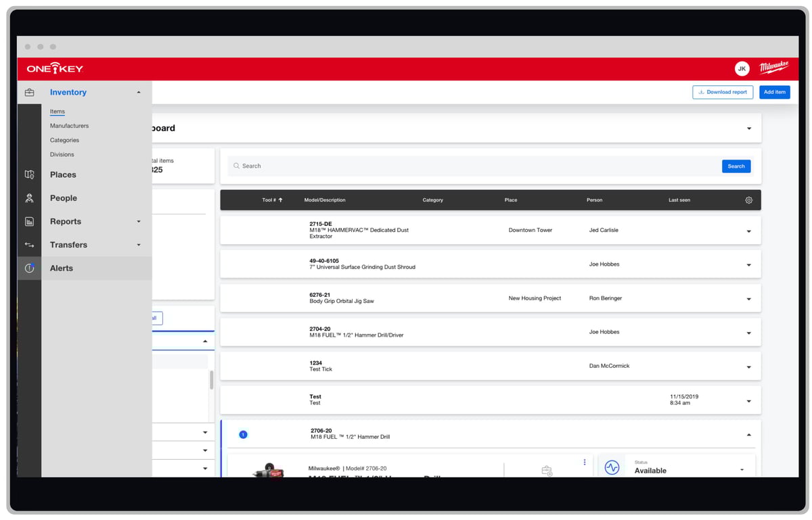Expand the row for 49-40-6105 dust shroud
The height and width of the screenshot is (520, 812).
748,264
